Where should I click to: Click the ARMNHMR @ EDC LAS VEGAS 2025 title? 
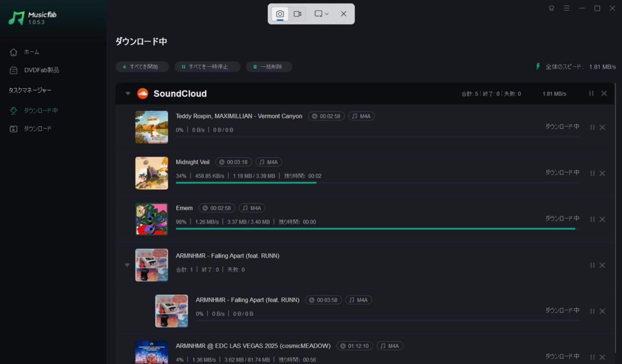click(x=253, y=346)
